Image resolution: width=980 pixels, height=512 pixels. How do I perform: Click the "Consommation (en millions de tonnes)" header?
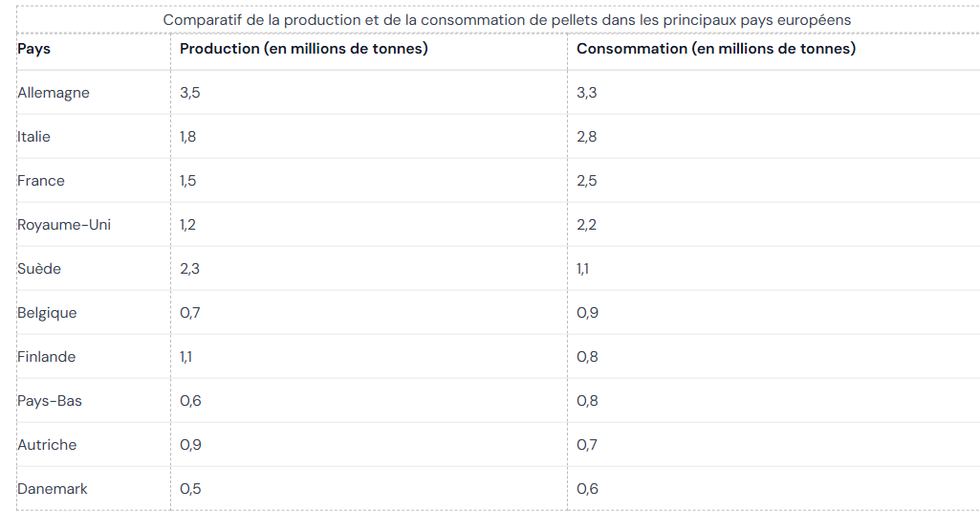pos(716,49)
